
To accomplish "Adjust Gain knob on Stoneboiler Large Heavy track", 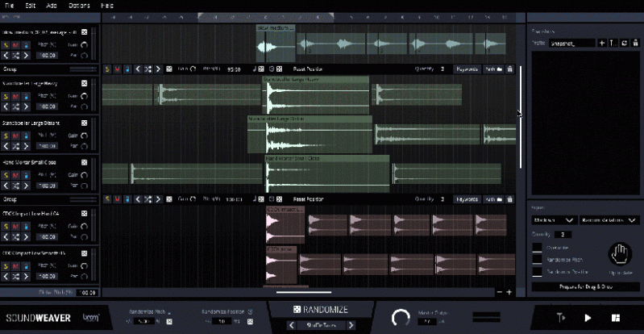I will point(84,96).
